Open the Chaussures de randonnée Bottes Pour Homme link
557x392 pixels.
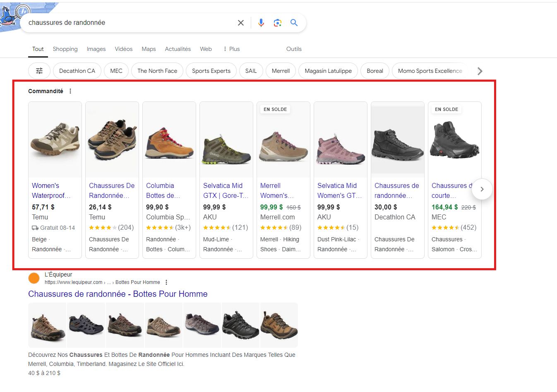(118, 294)
